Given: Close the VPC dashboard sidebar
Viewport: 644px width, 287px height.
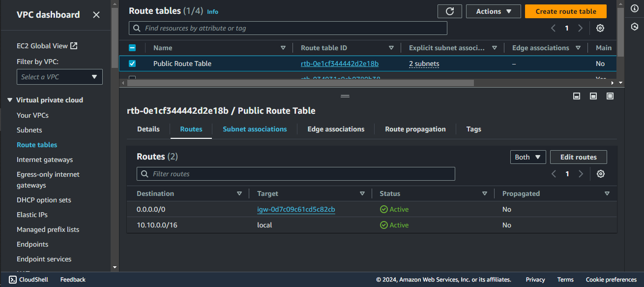Looking at the screenshot, I should [96, 15].
